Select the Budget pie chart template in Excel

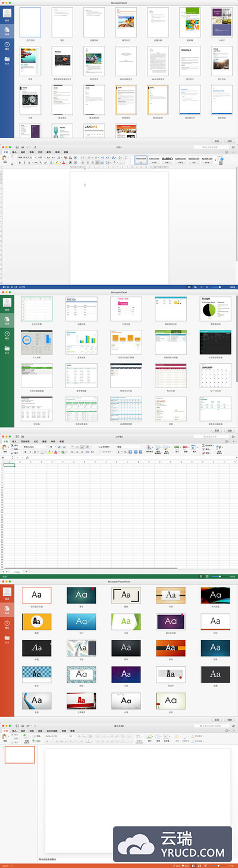pyautogui.click(x=215, y=310)
